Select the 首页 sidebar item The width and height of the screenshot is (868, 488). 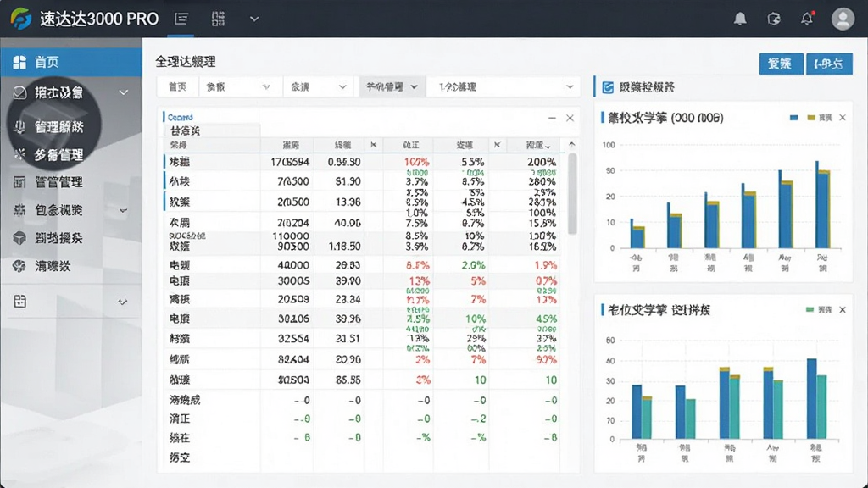71,62
